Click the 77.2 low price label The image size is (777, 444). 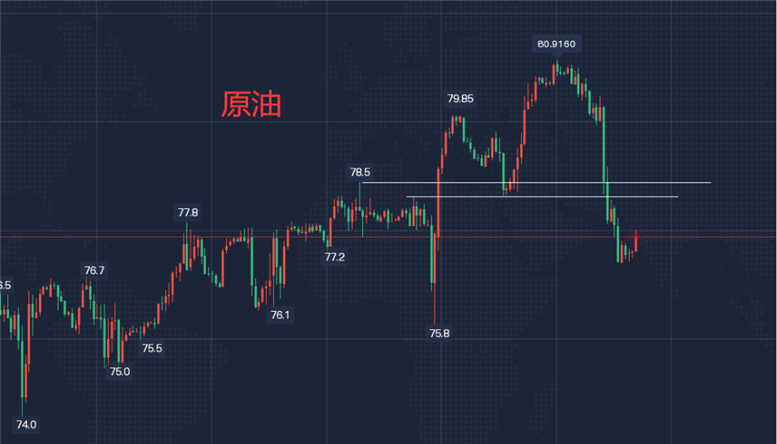335,257
